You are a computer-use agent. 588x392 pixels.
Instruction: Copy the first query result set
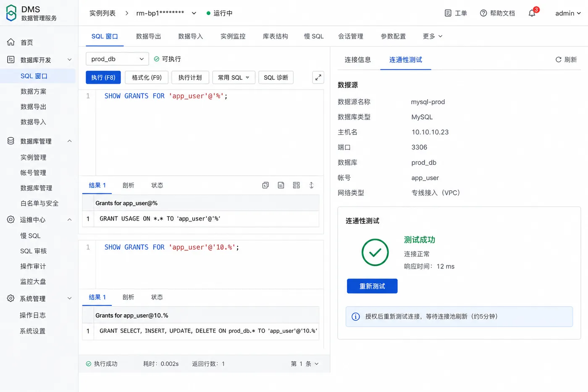pos(265,185)
